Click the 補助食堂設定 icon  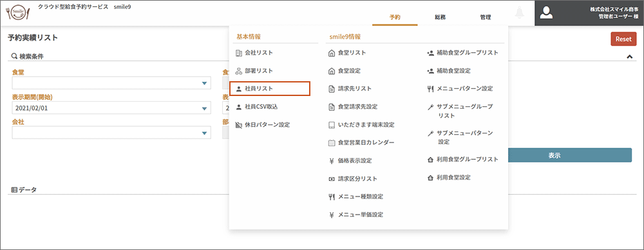[430, 71]
